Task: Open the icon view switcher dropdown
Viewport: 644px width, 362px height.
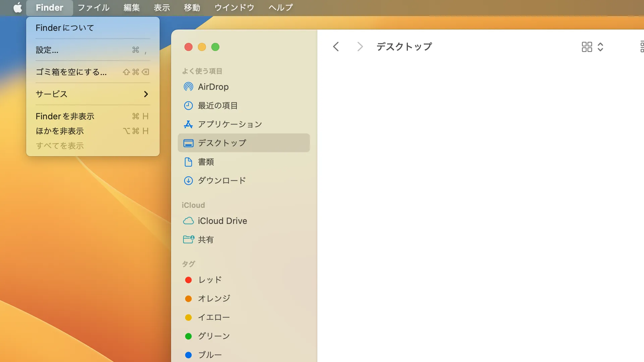Action: pyautogui.click(x=592, y=47)
